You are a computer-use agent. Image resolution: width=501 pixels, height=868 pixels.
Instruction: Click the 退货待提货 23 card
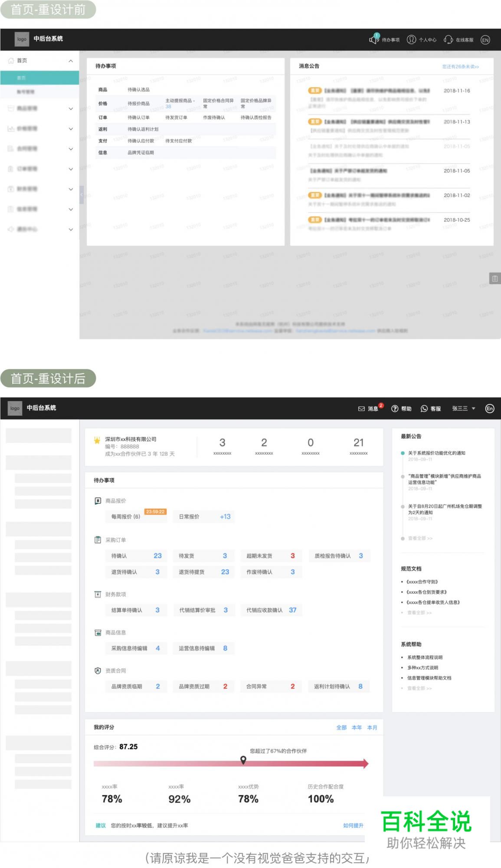pyautogui.click(x=204, y=572)
